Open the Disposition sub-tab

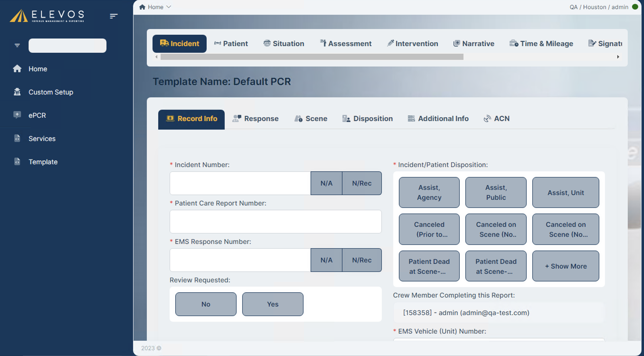368,119
